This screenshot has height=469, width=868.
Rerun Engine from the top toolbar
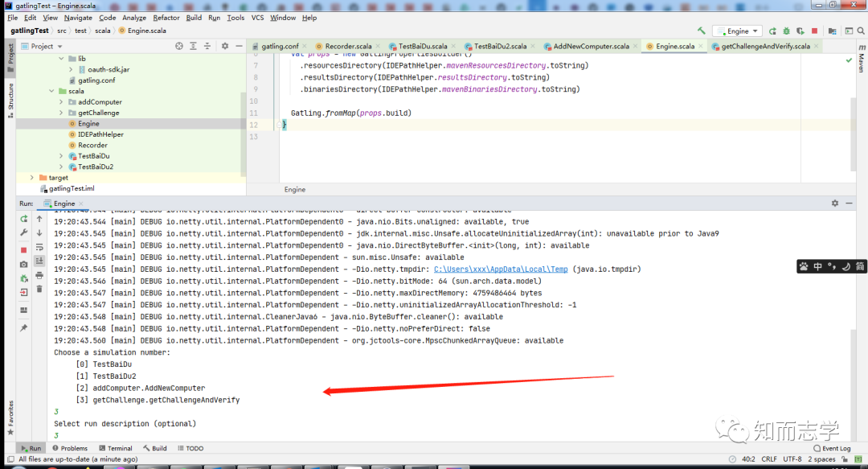773,31
